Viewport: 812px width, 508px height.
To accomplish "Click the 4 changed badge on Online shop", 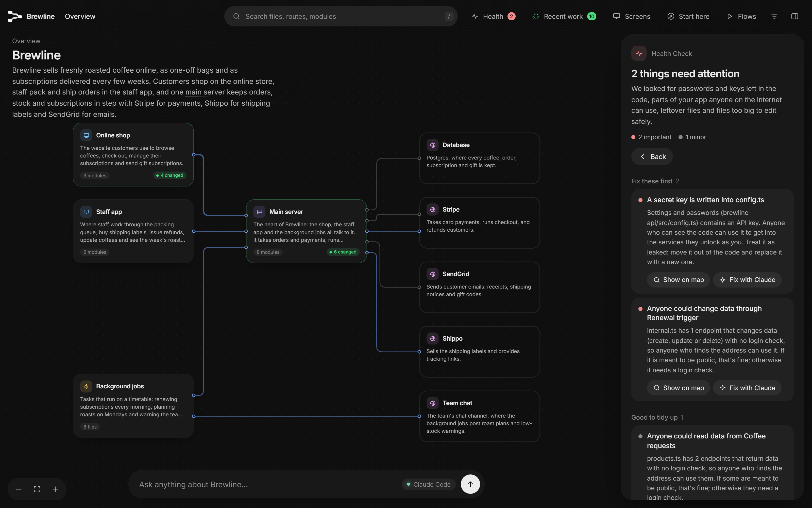I will [170, 175].
